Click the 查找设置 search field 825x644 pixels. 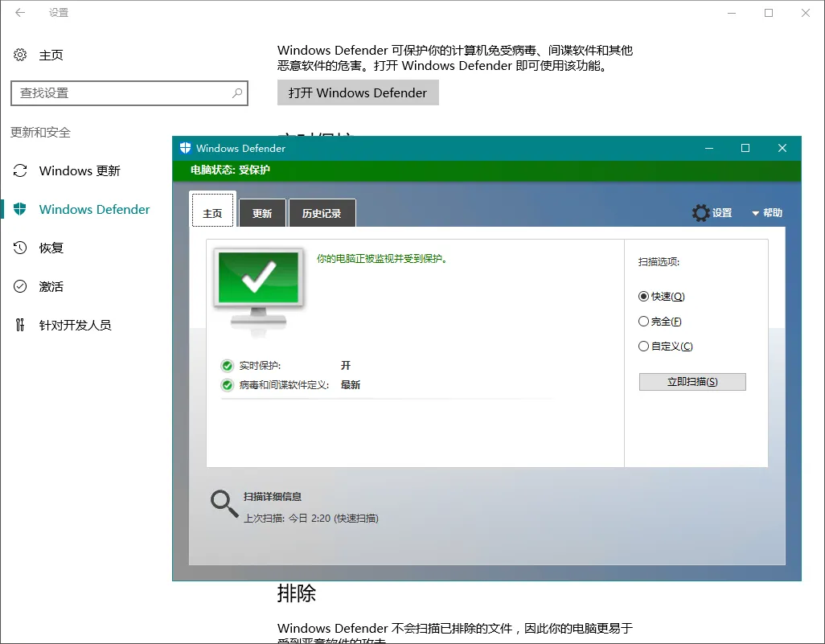click(x=129, y=93)
